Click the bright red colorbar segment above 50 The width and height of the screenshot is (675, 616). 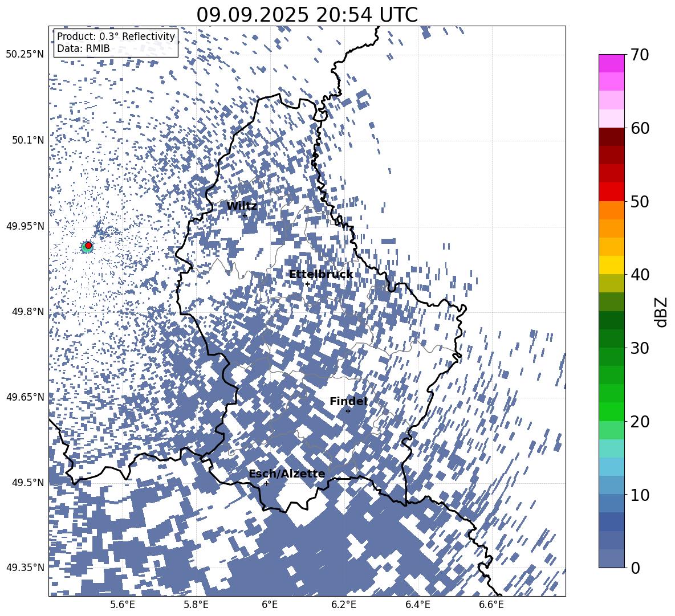611,192
